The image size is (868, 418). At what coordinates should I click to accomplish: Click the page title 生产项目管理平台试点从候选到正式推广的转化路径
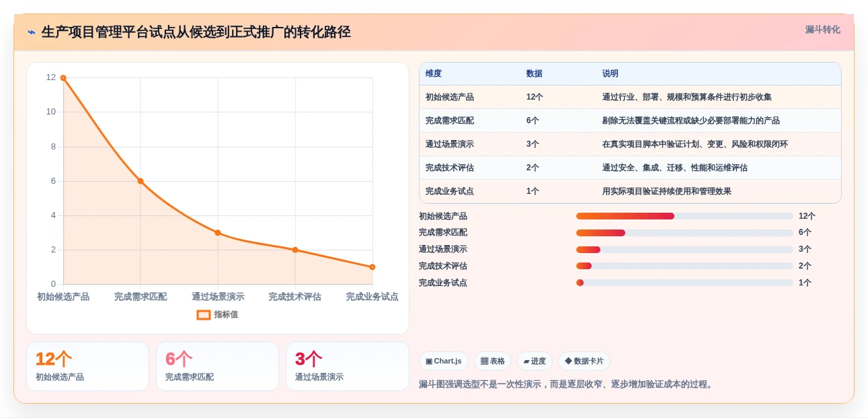coord(196,32)
